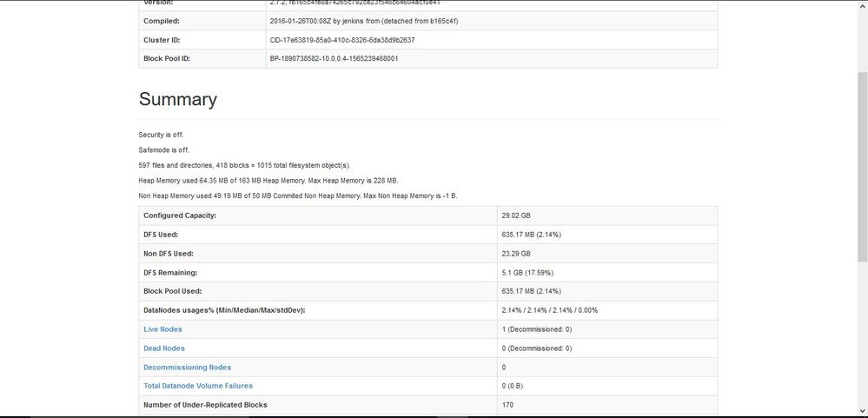Click the DataNodes usages% label
868x418 pixels.
pyautogui.click(x=224, y=310)
